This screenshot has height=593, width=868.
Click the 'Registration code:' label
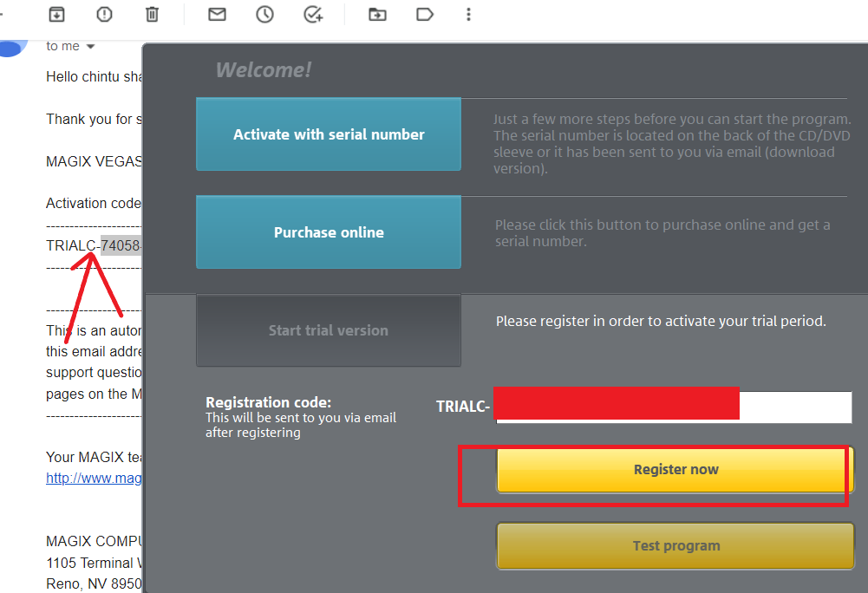[269, 402]
